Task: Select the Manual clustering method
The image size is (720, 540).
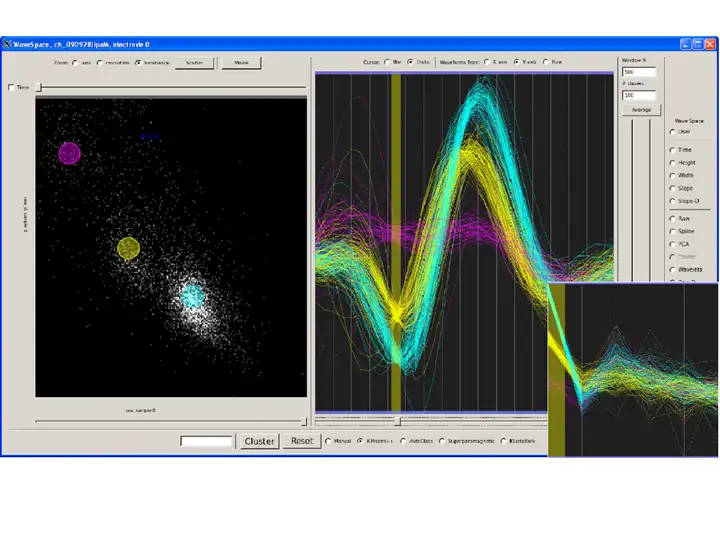Action: tap(328, 441)
